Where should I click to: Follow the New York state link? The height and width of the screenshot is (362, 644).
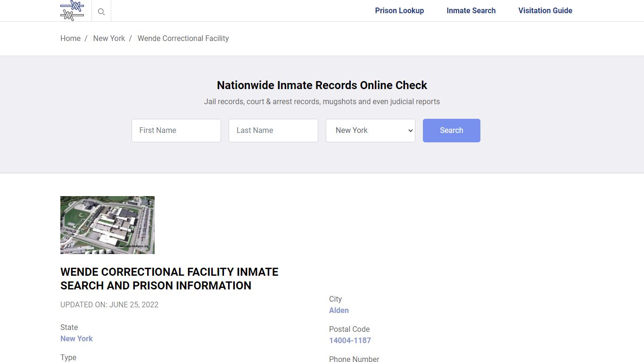click(76, 338)
